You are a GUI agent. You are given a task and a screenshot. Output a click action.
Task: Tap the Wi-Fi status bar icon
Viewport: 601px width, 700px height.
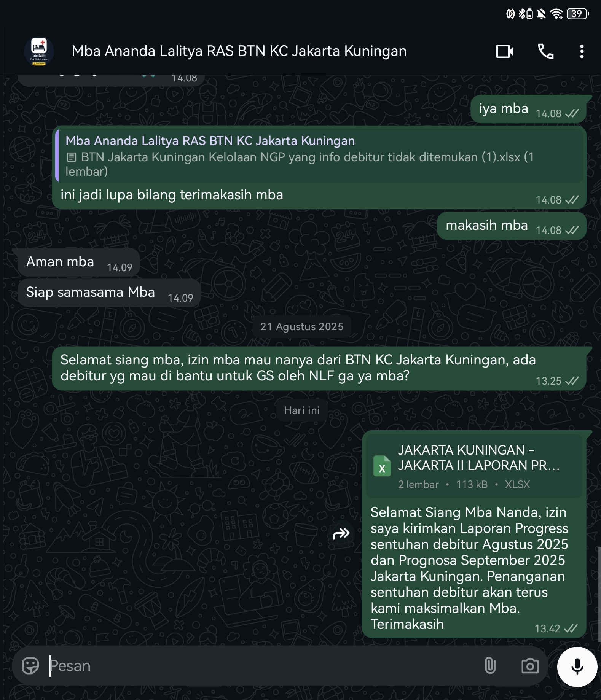(x=557, y=14)
